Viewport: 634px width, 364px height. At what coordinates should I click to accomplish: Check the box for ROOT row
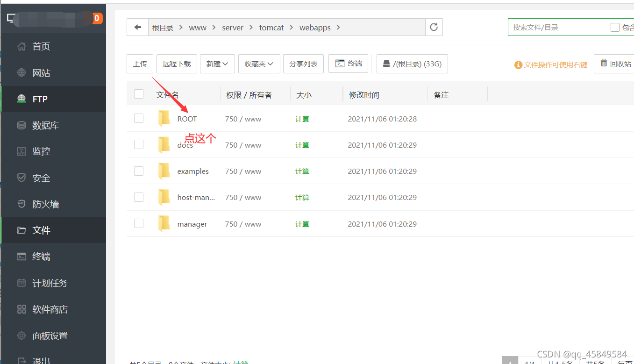(x=139, y=118)
